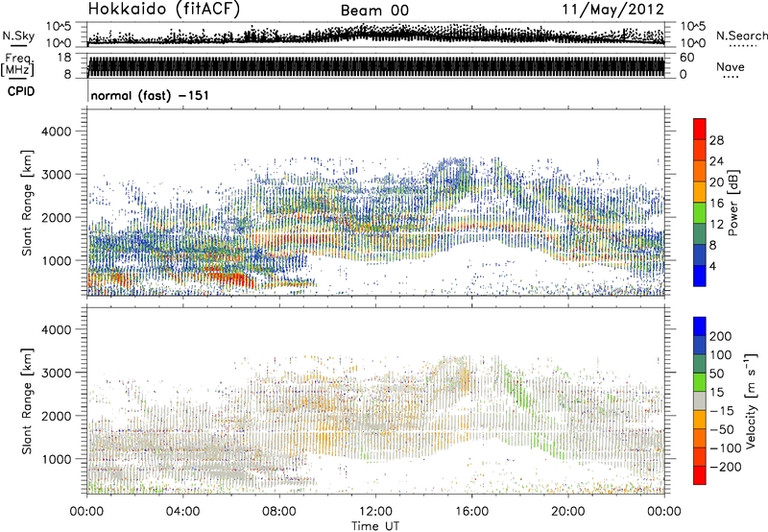Click the Power scale value '4'
This screenshot has width=768, height=532.
point(713,266)
